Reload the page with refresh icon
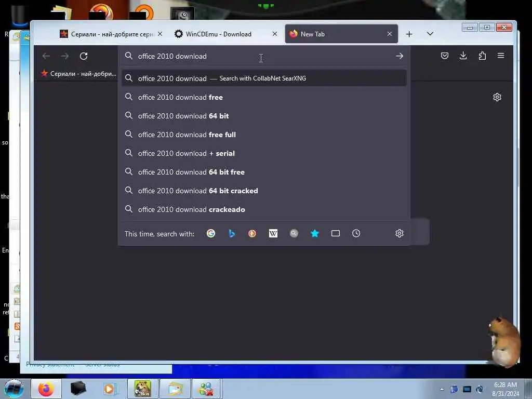The width and height of the screenshot is (532, 399). 84,56
